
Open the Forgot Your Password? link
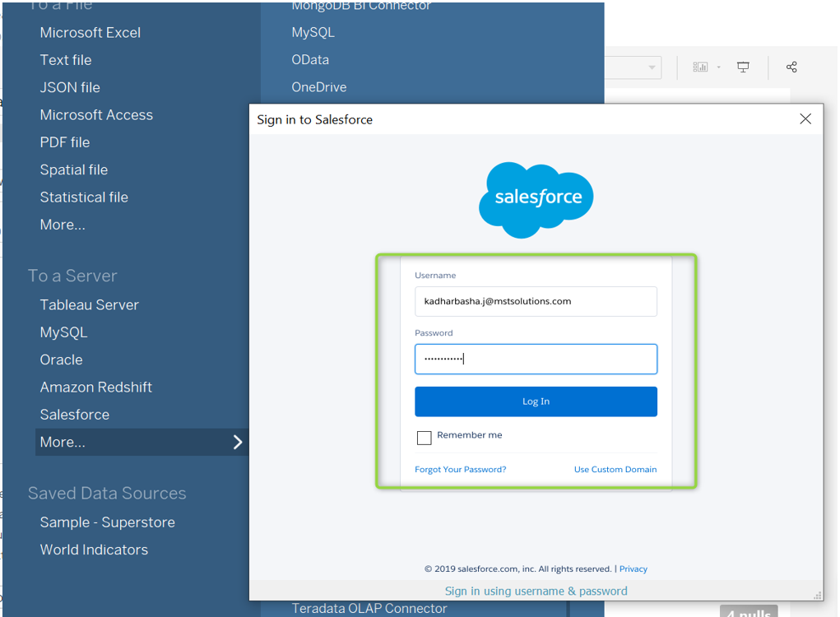click(460, 468)
